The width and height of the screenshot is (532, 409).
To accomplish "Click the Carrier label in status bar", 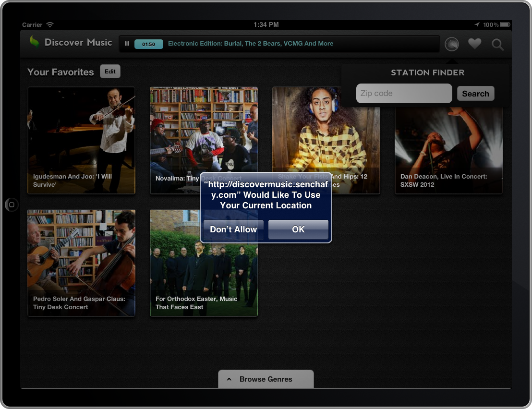I will tap(32, 25).
